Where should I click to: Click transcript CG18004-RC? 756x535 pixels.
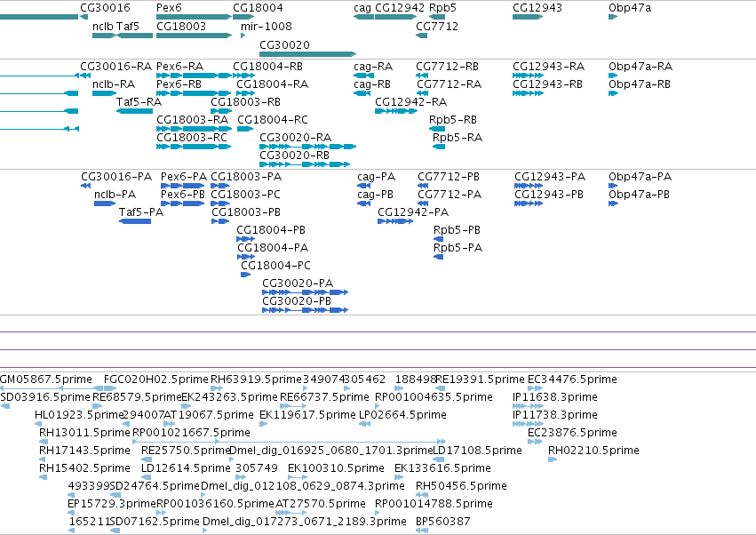(273, 119)
